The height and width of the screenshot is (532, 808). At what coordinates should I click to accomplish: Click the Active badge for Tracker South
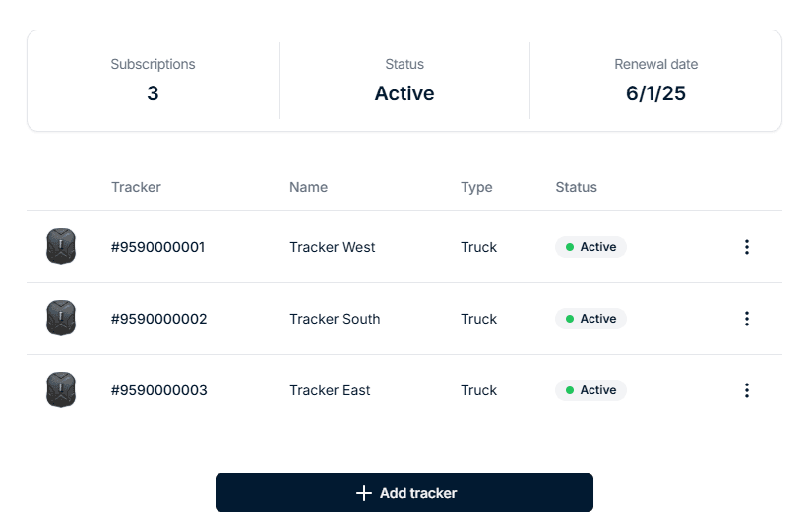(x=590, y=319)
